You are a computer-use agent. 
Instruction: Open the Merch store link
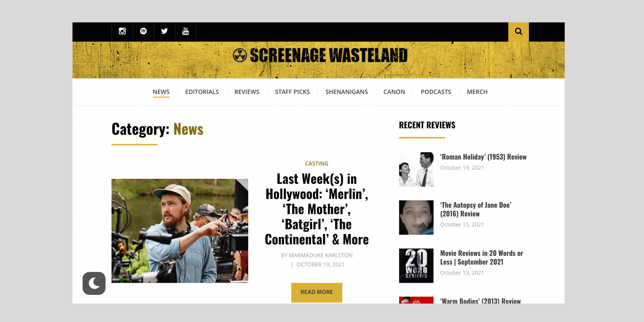click(477, 92)
